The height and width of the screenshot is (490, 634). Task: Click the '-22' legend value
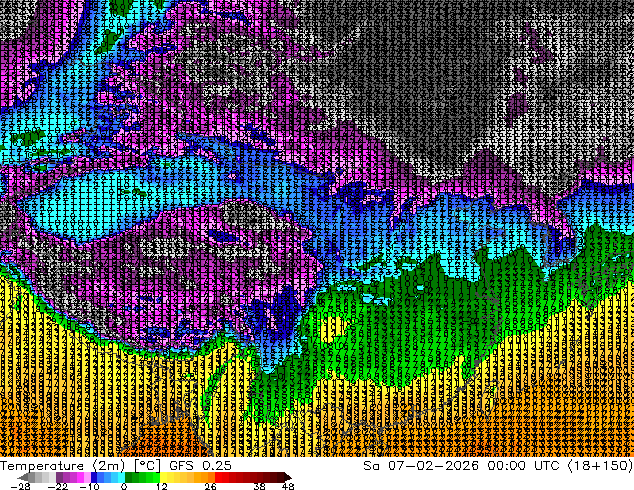57,486
